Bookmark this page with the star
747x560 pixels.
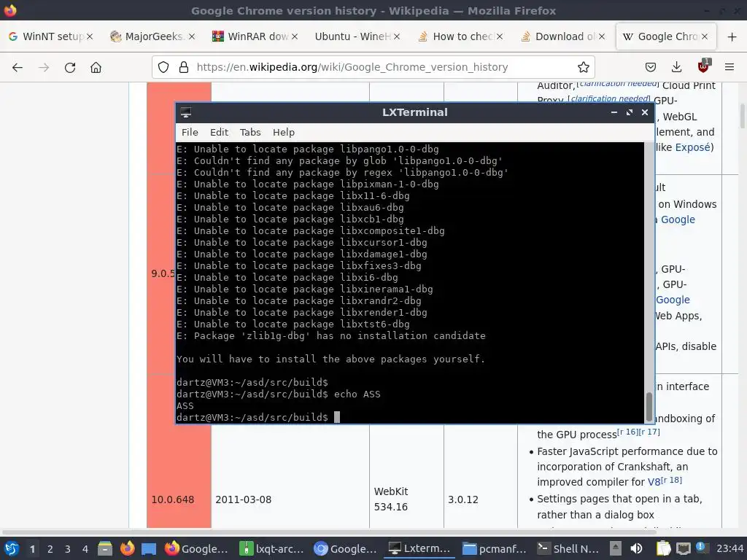583,67
